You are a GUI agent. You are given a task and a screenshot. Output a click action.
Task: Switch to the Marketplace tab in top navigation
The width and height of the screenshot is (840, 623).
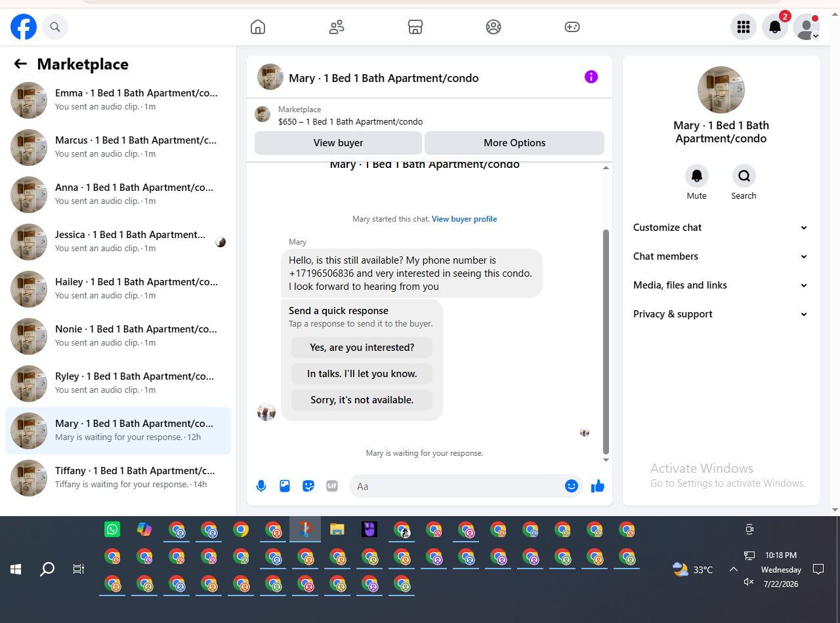tap(415, 27)
